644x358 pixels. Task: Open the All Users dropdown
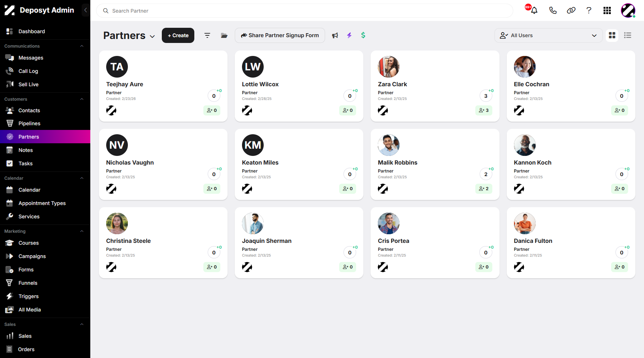[548, 35]
